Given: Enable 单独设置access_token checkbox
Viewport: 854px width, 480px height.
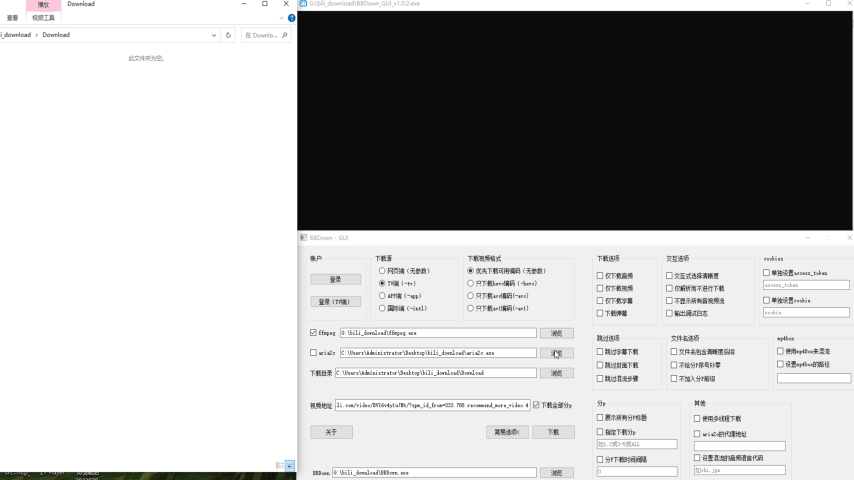Looking at the screenshot, I should [x=766, y=272].
